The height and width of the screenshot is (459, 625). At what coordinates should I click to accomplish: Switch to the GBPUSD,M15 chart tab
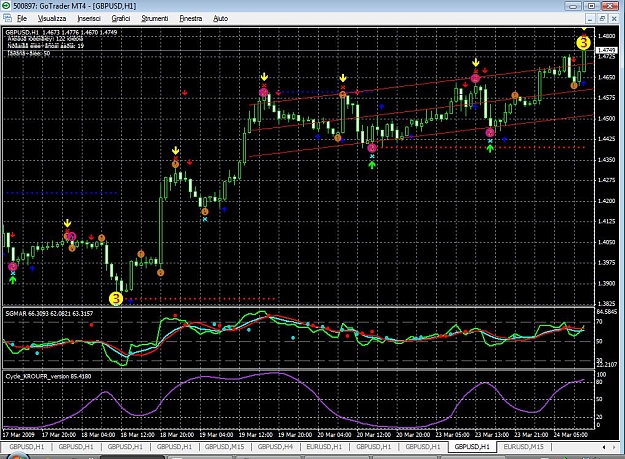224,447
